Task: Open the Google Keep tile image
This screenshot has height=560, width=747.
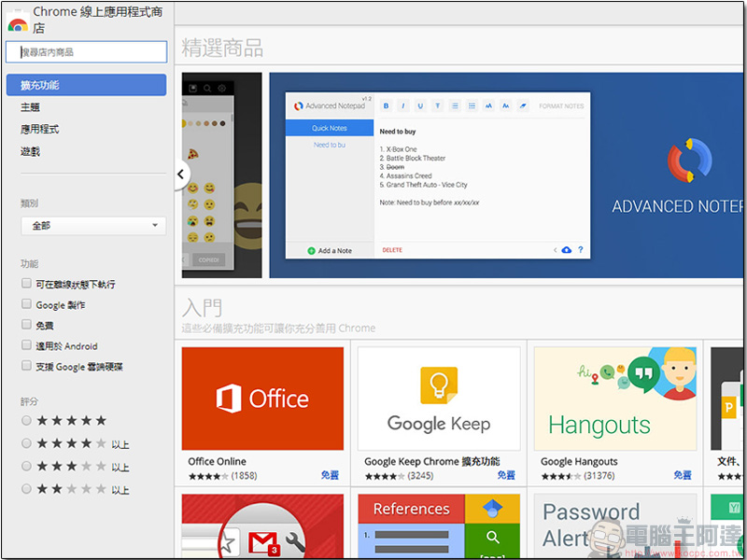Action: tap(439, 399)
